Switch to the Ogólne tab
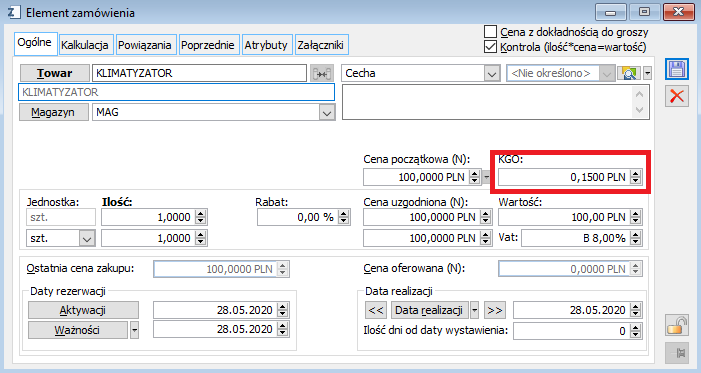701x373 pixels. pyautogui.click(x=35, y=43)
